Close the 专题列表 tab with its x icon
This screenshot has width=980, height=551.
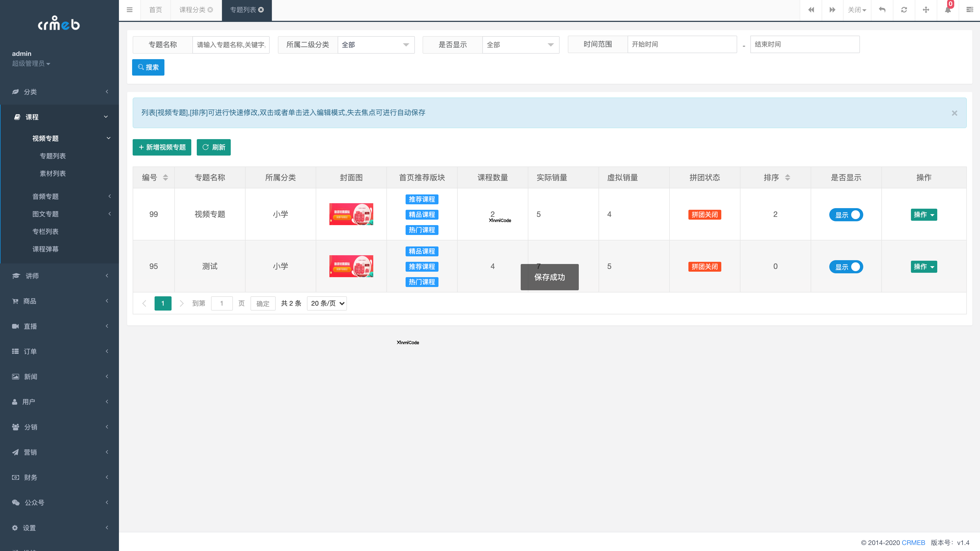coord(261,10)
